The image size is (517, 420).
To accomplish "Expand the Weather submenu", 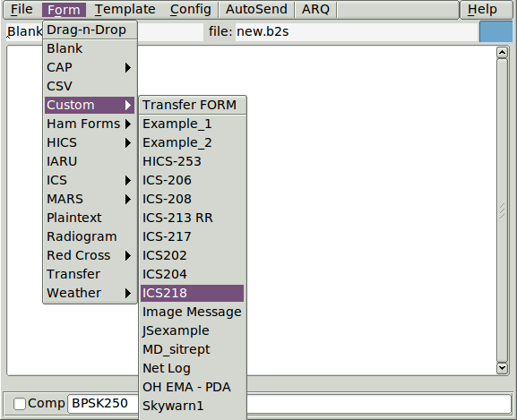I will [x=90, y=293].
